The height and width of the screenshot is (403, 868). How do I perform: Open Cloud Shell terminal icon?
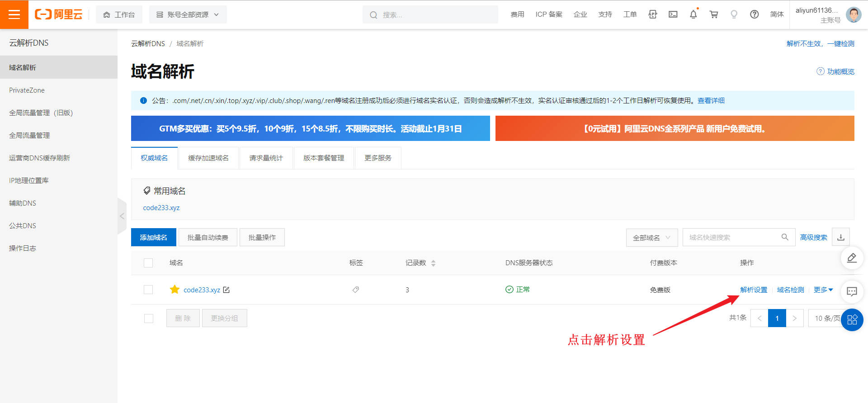[673, 14]
